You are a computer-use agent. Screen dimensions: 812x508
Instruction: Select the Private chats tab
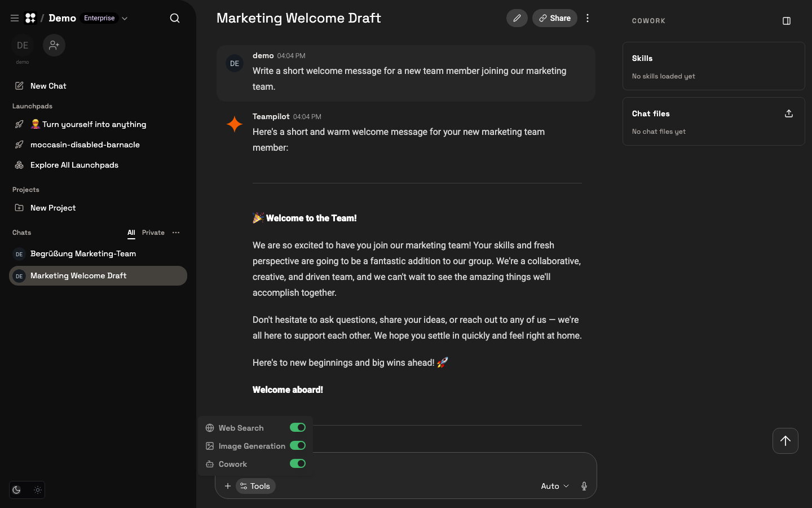click(153, 233)
